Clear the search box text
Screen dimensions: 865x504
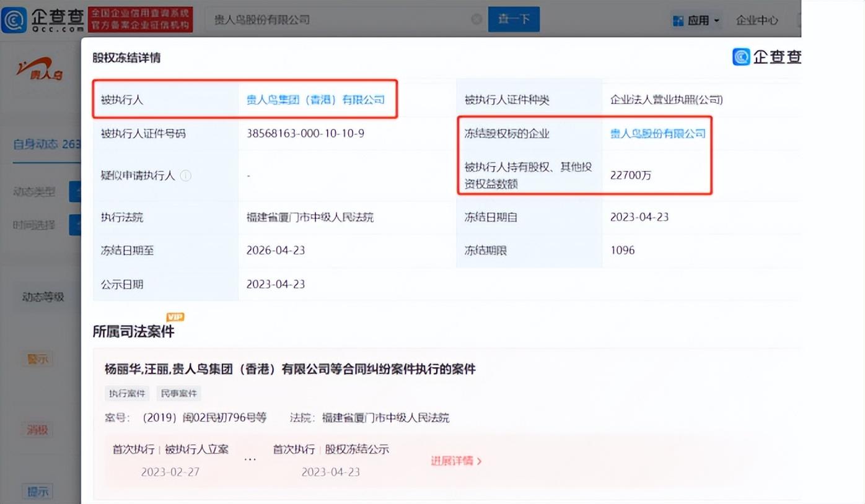tap(476, 20)
